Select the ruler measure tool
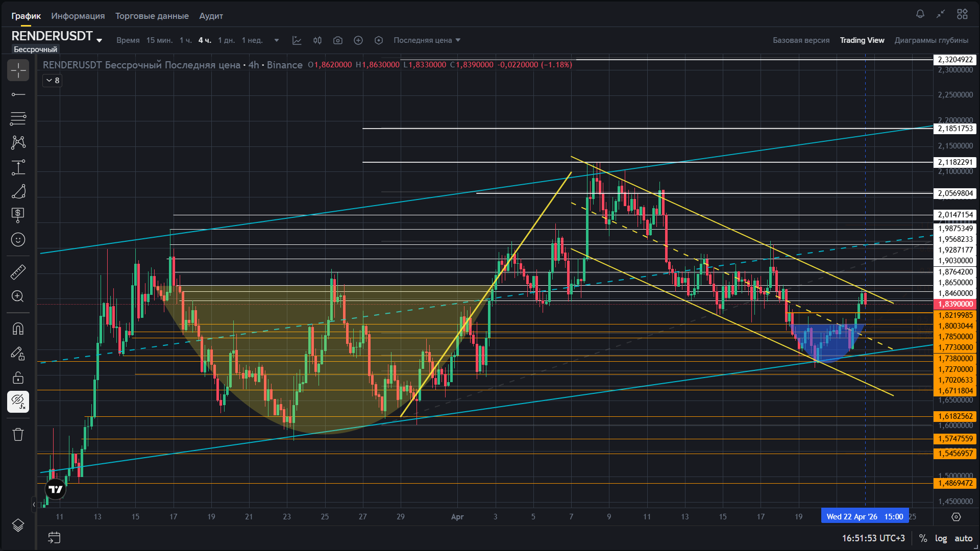This screenshot has width=980, height=551. (x=18, y=272)
